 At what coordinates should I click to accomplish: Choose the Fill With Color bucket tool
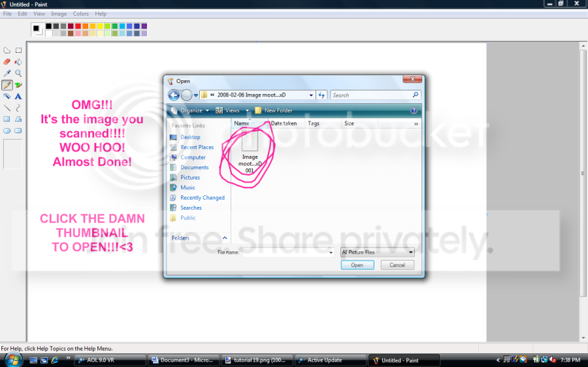[18, 62]
